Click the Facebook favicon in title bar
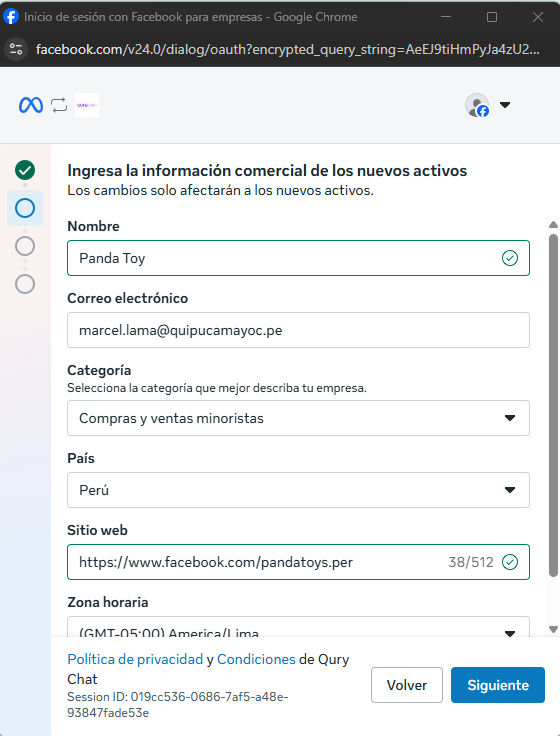560x736 pixels. (x=11, y=17)
